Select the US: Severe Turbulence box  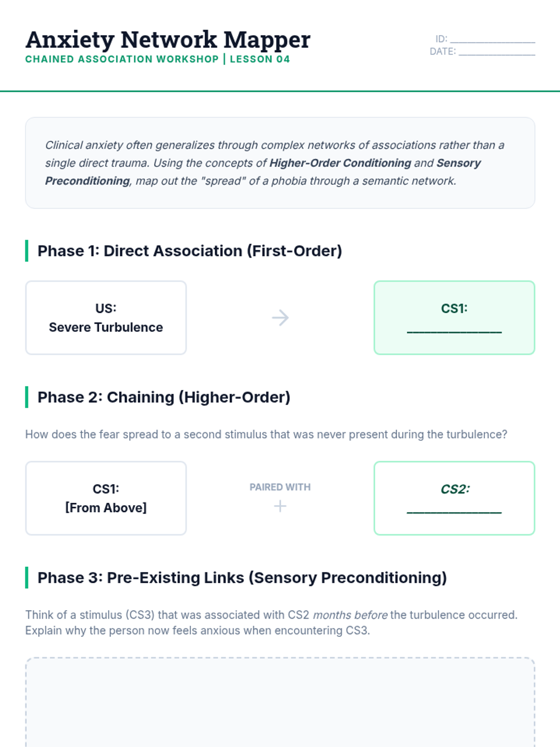coord(106,318)
